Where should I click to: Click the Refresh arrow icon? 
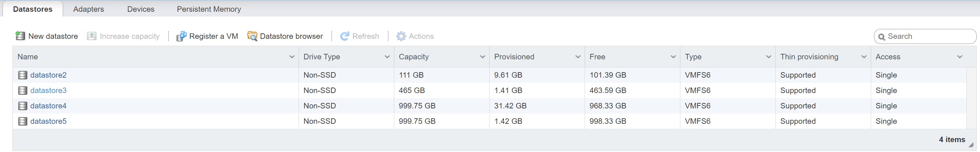pos(345,36)
